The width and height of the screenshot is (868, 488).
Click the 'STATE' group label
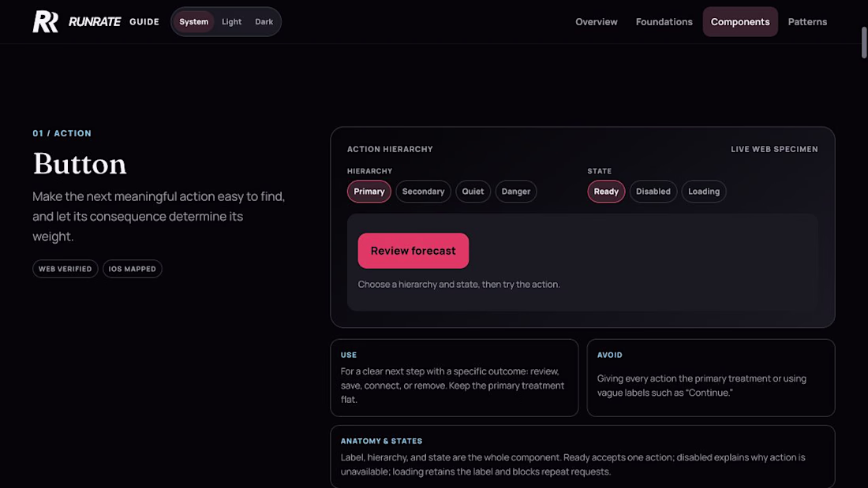coord(600,171)
